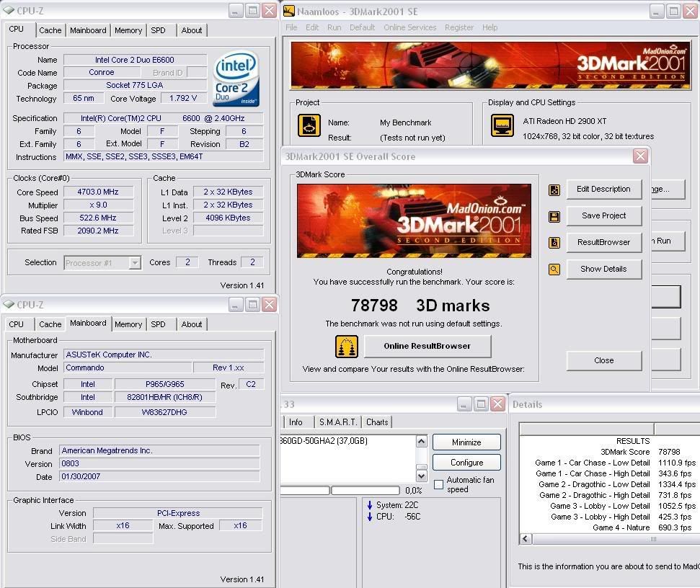Click the drive list scroll down arrow
This screenshot has width=700, height=588.
tap(422, 476)
